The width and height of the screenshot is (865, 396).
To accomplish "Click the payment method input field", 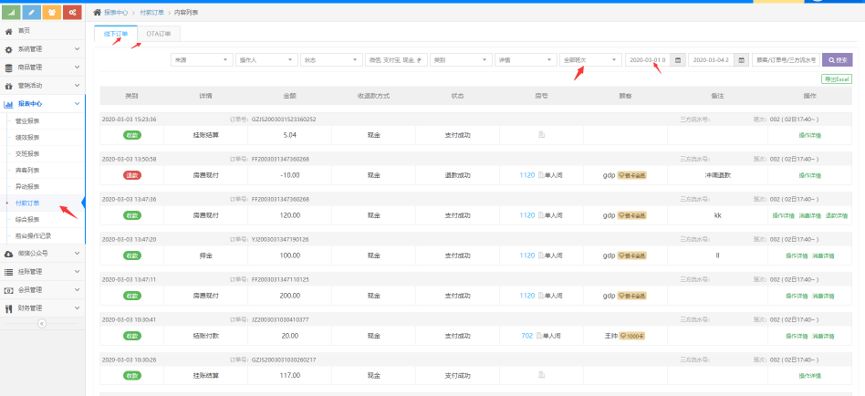I will pyautogui.click(x=397, y=60).
